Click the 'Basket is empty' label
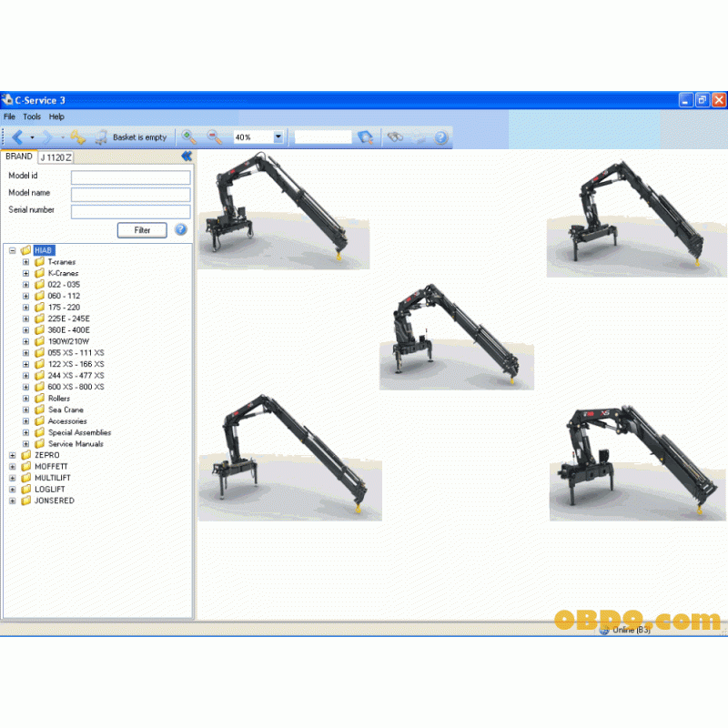 (x=140, y=137)
